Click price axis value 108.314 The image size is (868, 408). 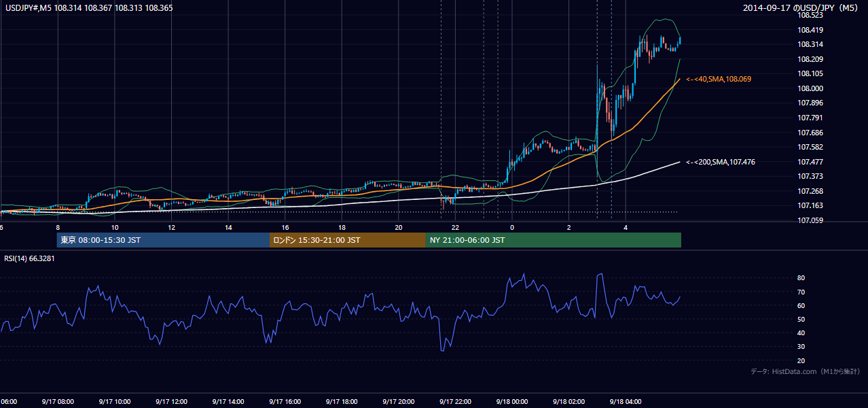click(810, 44)
